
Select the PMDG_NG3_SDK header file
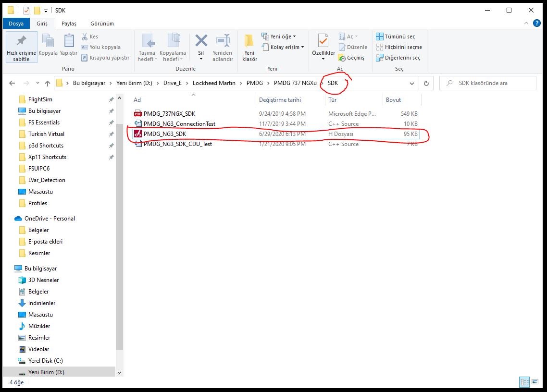275,134
